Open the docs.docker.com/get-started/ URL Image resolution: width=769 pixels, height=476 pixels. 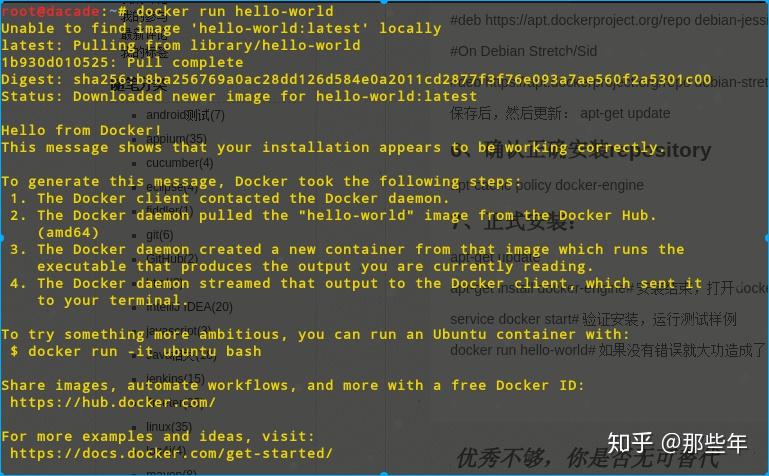coord(171,453)
